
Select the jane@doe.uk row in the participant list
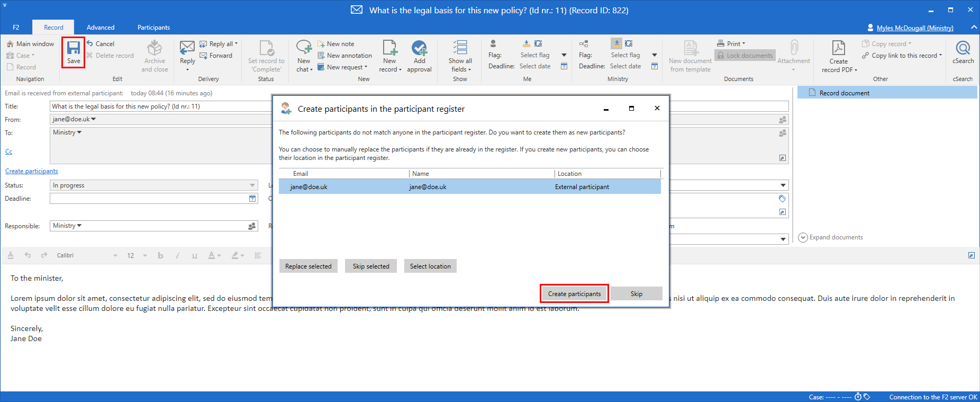(469, 187)
